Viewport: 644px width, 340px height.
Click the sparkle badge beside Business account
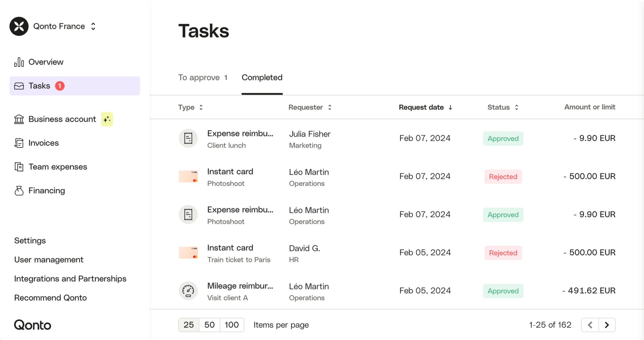tap(107, 119)
